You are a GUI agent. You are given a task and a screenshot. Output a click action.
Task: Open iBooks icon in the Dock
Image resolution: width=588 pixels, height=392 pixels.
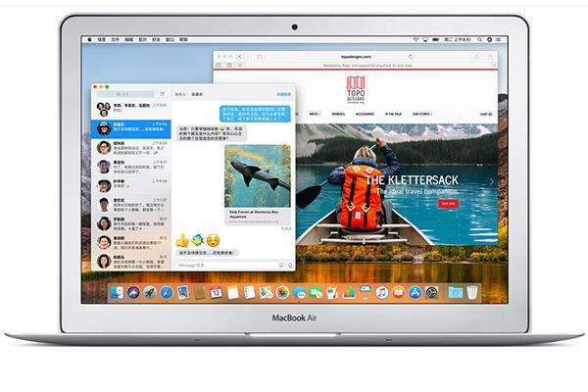coord(398,292)
